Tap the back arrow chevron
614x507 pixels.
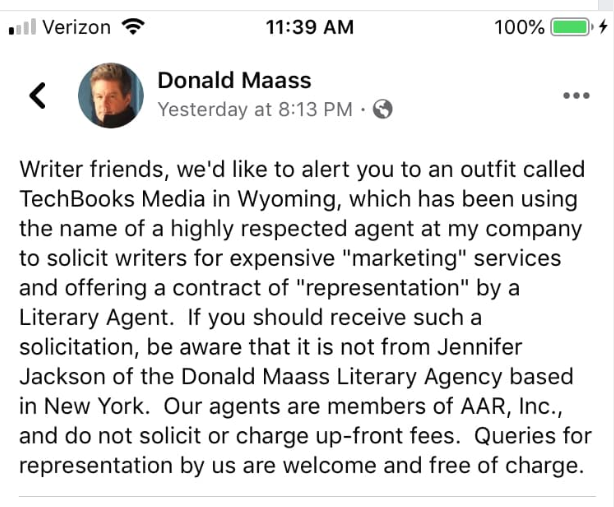38,95
